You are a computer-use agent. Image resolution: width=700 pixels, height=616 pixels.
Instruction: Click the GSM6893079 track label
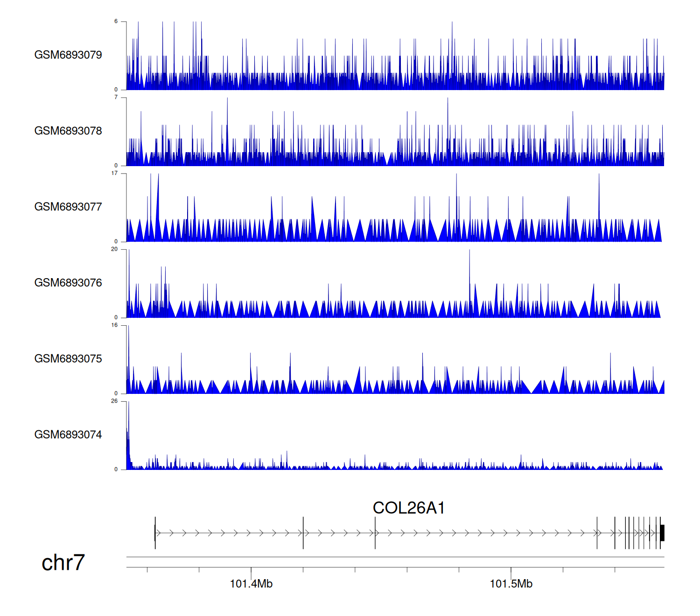[68, 55]
